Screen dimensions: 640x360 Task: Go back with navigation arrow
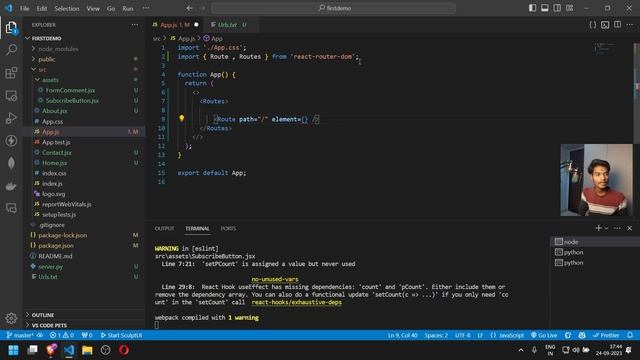tap(189, 8)
